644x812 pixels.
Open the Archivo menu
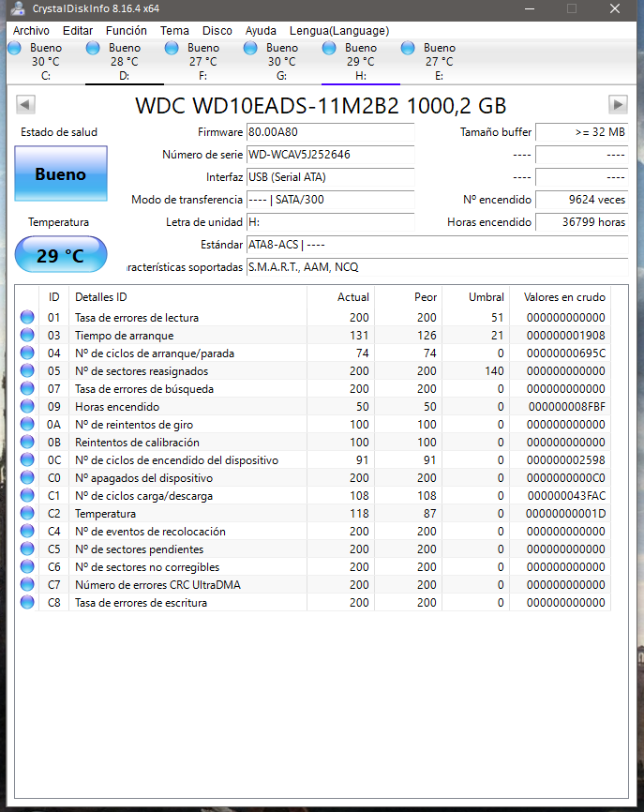tap(31, 31)
